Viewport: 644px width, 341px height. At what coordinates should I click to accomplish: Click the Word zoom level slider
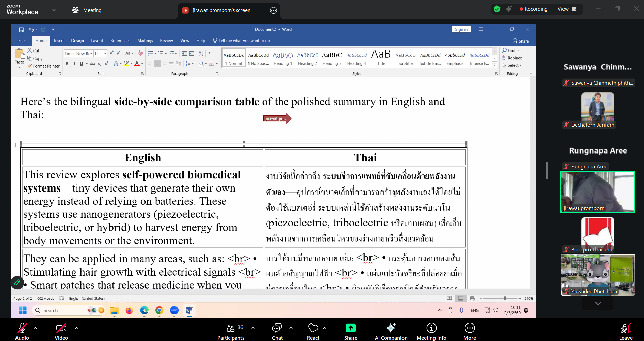click(505, 298)
